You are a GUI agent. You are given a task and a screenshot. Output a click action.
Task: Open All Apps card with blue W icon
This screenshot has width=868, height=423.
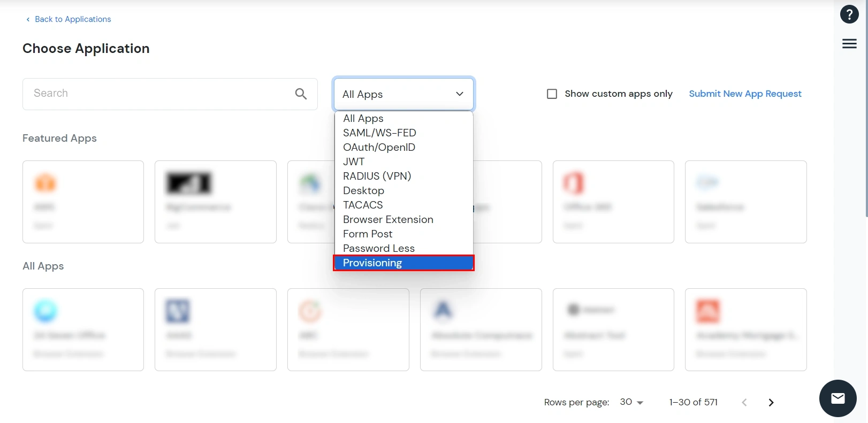pyautogui.click(x=216, y=329)
